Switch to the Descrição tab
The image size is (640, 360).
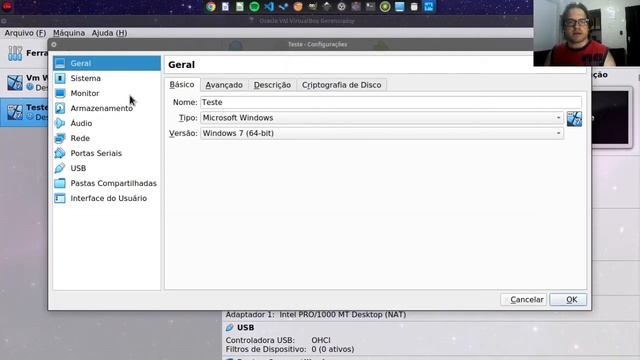tap(272, 85)
